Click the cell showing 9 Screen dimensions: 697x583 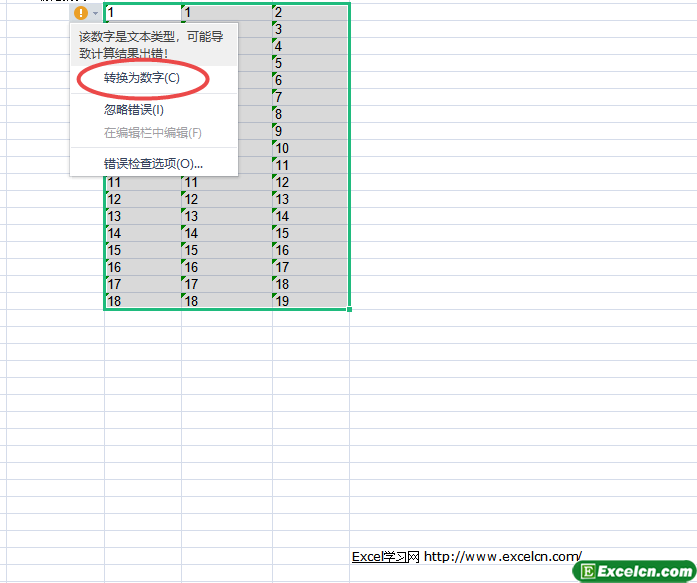tap(310, 131)
